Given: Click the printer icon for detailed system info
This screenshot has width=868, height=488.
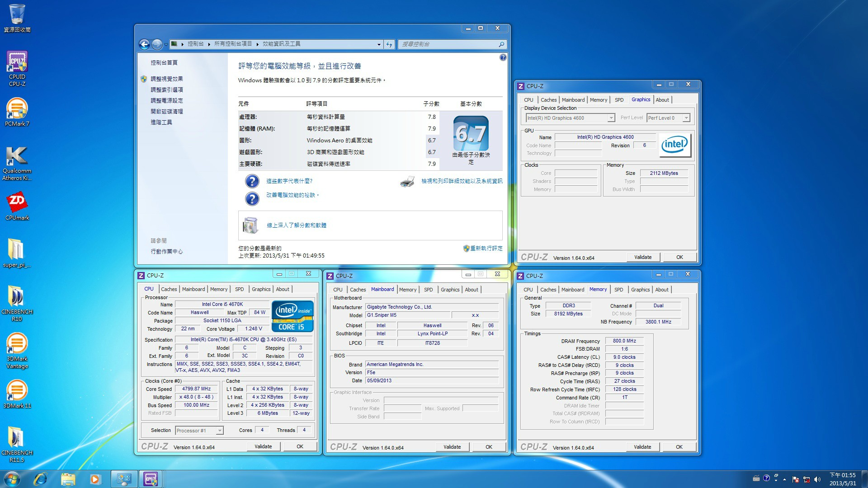Looking at the screenshot, I should click(x=407, y=181).
